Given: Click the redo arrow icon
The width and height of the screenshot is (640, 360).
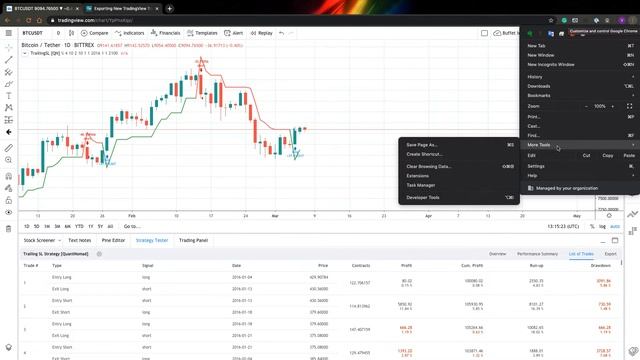Looking at the screenshot, I should [291, 33].
